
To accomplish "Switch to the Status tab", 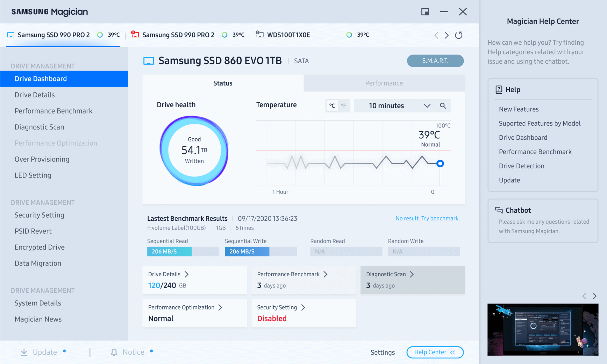I will pyautogui.click(x=223, y=83).
